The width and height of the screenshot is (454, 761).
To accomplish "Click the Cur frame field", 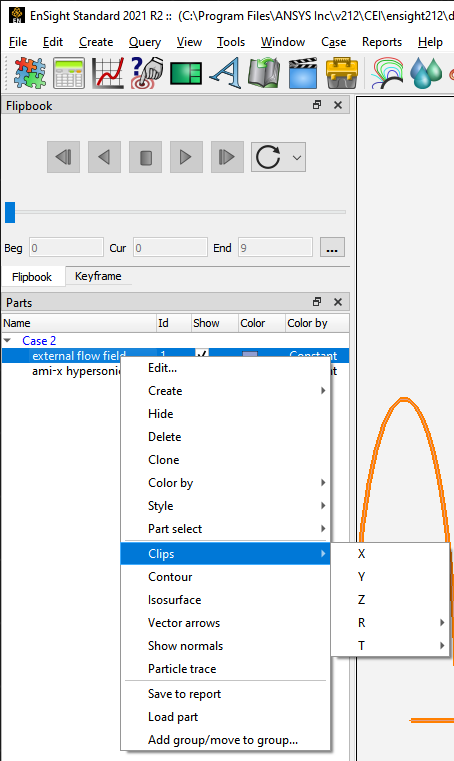I will (x=170, y=248).
